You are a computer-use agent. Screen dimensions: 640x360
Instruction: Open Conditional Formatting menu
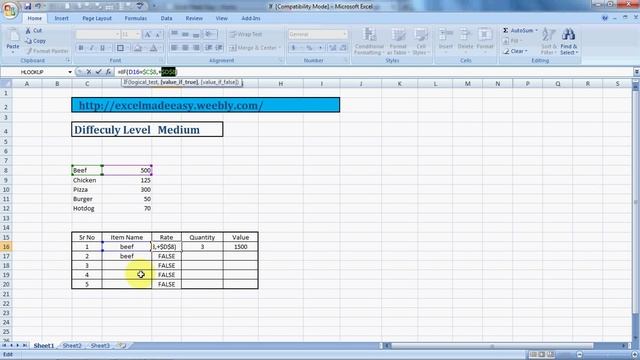tap(369, 41)
